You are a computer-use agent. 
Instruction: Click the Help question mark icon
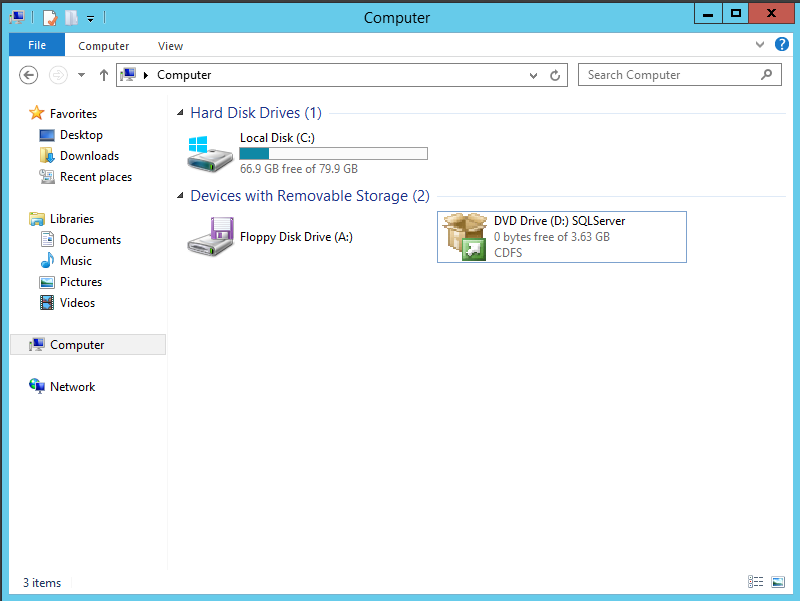782,45
